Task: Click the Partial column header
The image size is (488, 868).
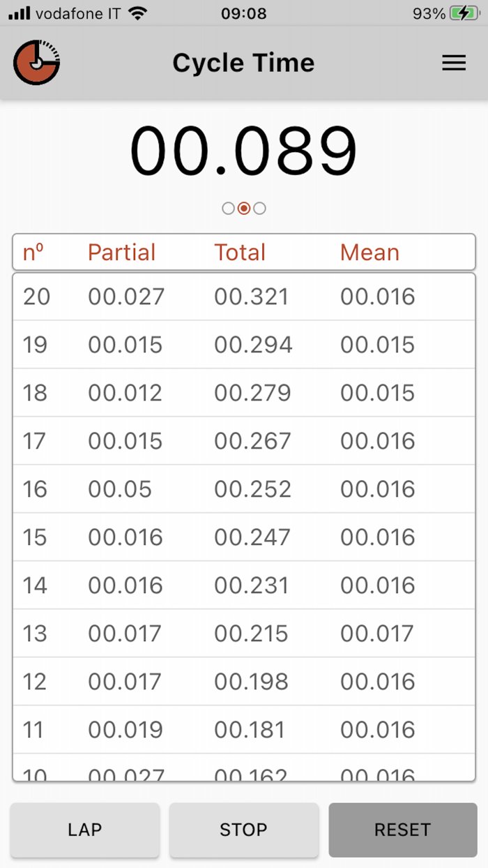Action: pyautogui.click(x=121, y=252)
